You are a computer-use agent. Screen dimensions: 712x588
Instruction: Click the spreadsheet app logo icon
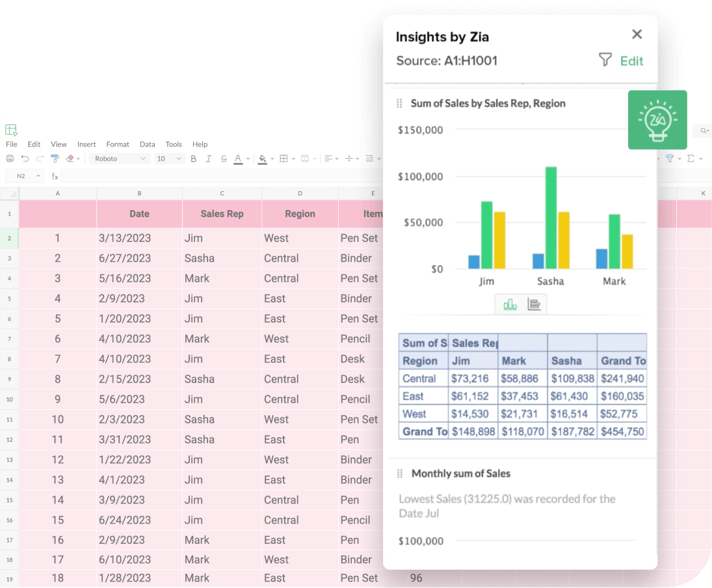11,130
